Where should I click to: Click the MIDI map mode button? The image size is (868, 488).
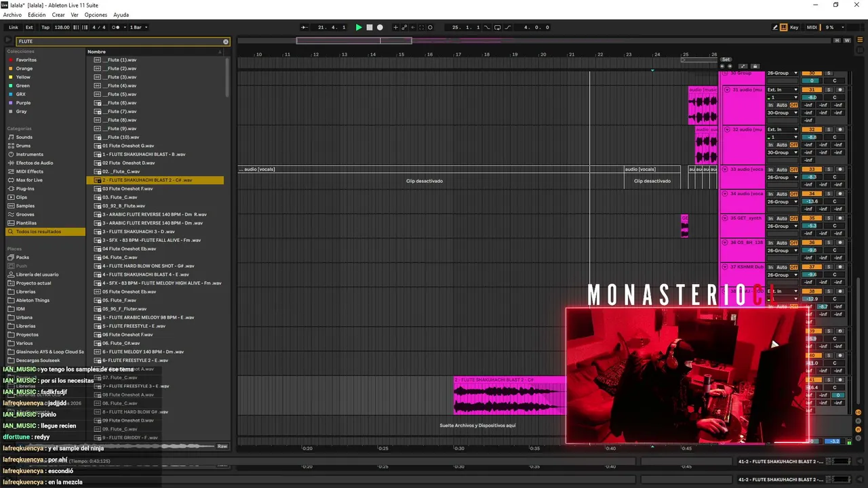pos(812,27)
